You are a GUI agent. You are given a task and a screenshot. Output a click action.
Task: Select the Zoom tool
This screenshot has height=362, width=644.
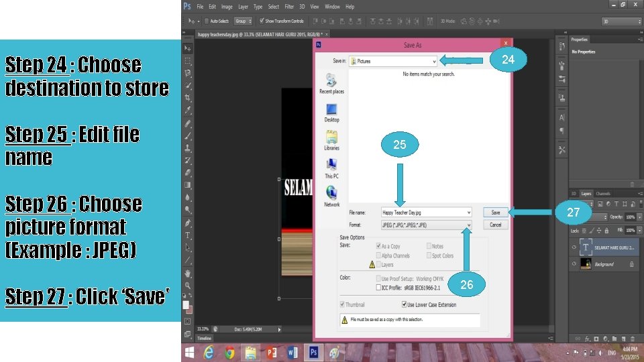(x=188, y=286)
